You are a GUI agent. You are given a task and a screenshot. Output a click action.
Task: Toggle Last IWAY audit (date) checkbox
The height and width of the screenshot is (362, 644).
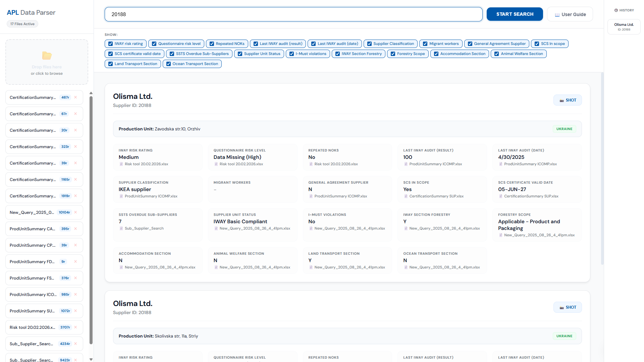(313, 44)
